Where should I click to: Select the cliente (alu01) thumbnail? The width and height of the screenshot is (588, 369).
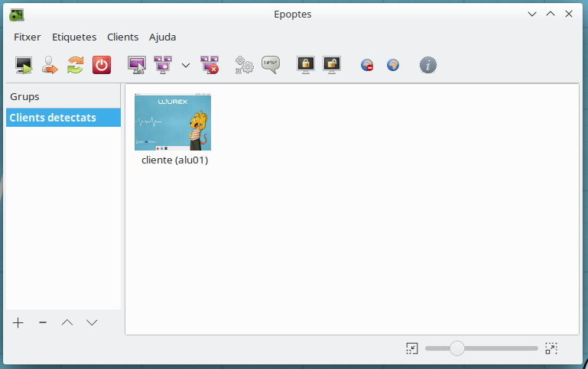tap(173, 122)
